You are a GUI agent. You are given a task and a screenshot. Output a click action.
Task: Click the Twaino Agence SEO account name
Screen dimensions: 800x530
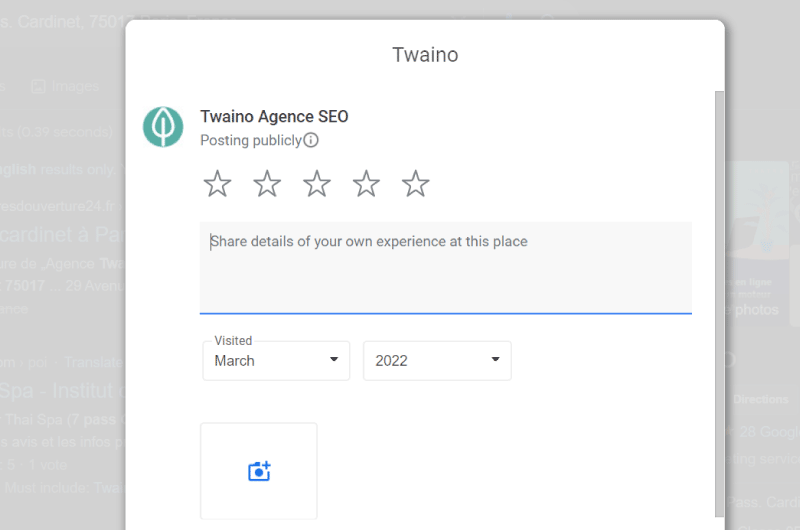(x=274, y=116)
